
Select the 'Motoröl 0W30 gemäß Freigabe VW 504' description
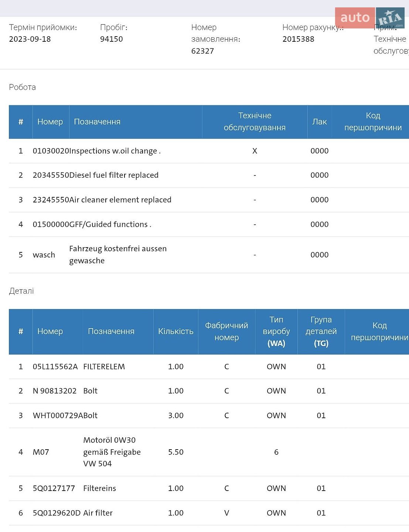112,452
